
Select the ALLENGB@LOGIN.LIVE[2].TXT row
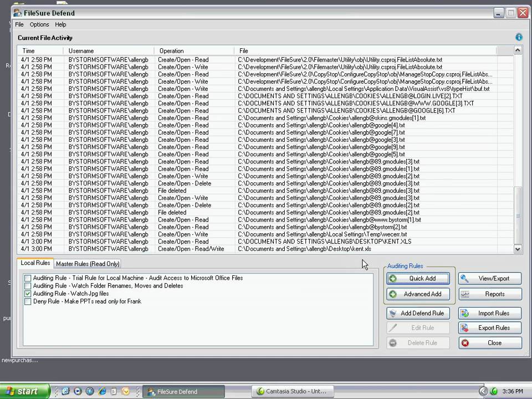[x=265, y=96]
